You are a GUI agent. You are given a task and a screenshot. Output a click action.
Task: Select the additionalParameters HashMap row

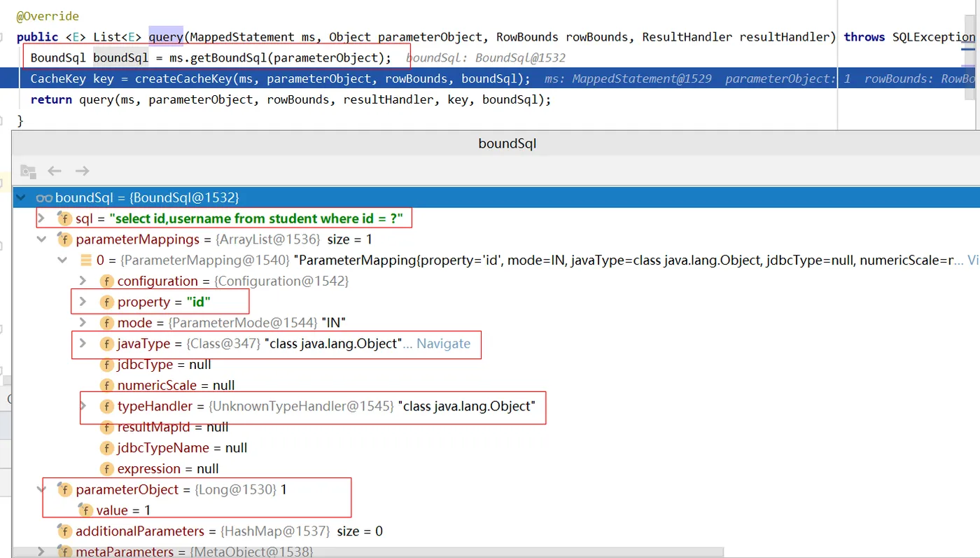[x=495, y=531]
